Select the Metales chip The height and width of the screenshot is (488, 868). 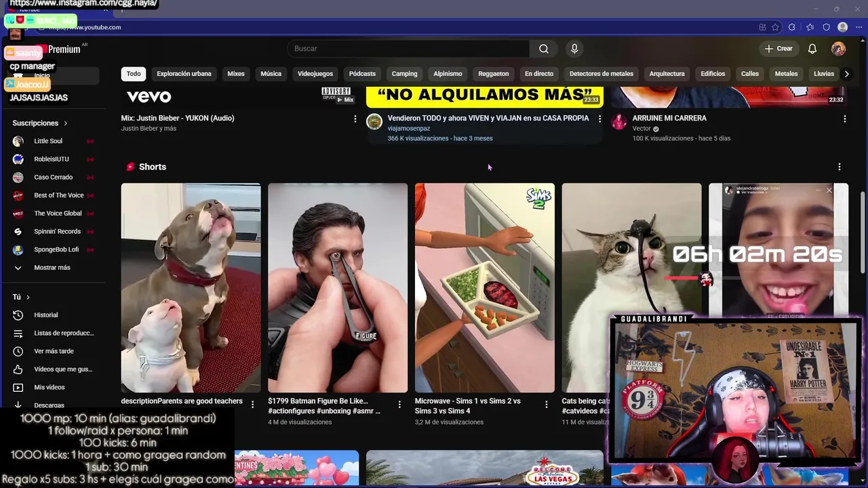787,74
